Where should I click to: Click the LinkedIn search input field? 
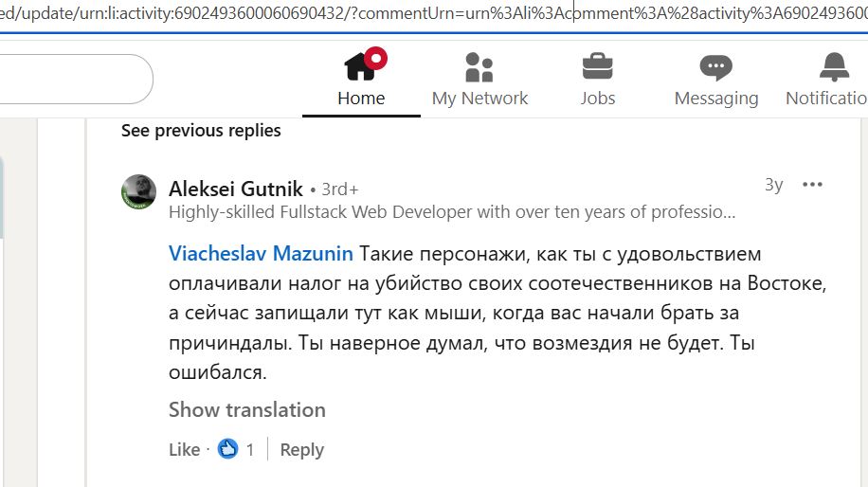[76, 80]
